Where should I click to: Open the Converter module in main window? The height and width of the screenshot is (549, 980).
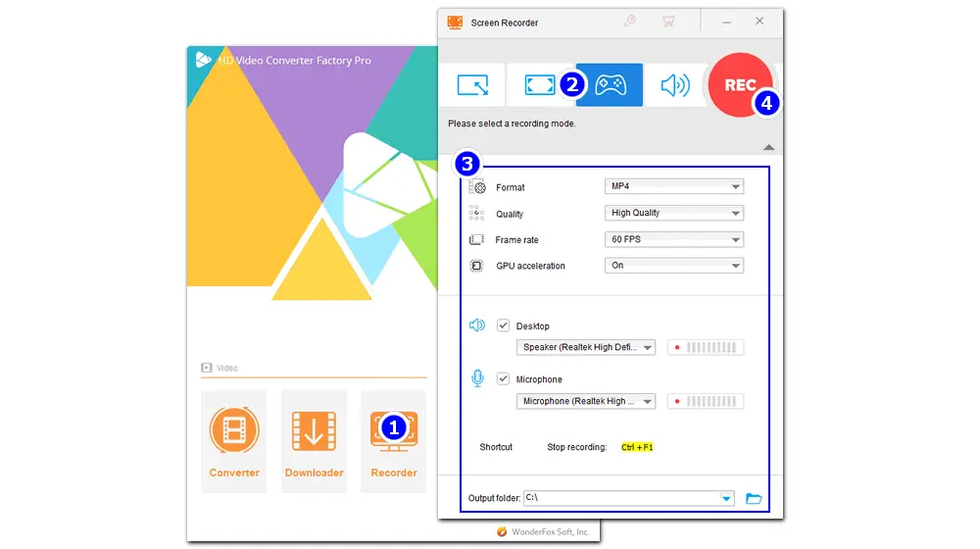tap(234, 441)
